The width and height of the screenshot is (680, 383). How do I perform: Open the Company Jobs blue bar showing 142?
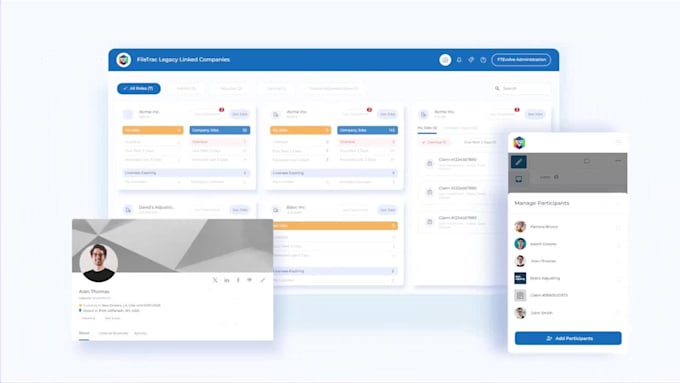tap(367, 130)
